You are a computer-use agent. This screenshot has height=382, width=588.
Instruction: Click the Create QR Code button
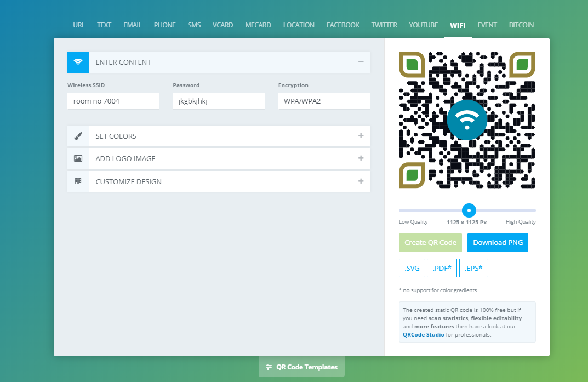430,243
